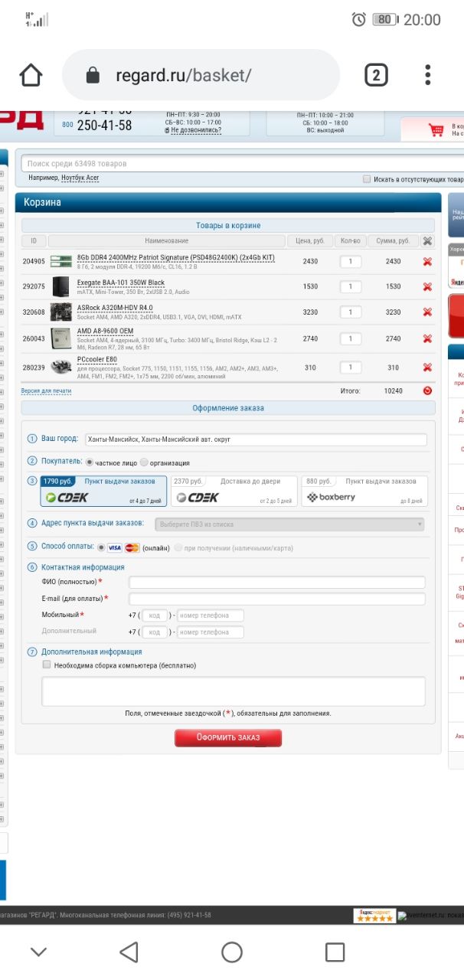Click the Дополнительный номер телефона field
The image size is (464, 980).
point(211,632)
